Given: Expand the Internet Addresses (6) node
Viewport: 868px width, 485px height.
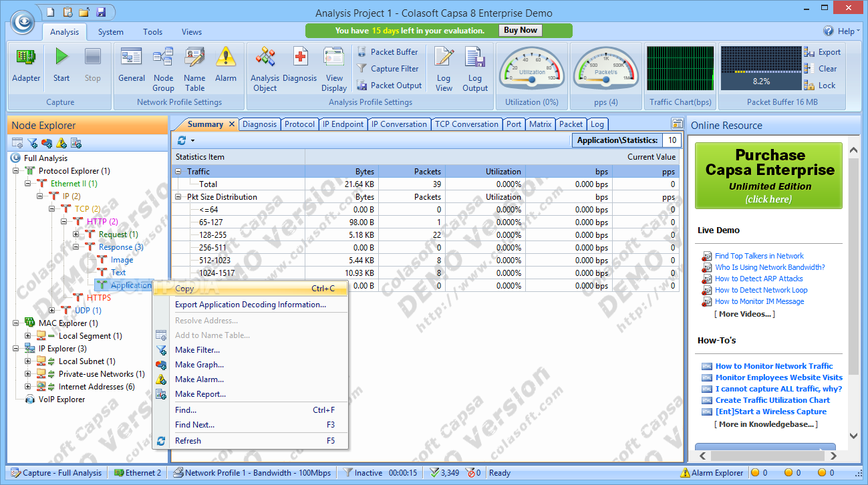Looking at the screenshot, I should click(28, 387).
